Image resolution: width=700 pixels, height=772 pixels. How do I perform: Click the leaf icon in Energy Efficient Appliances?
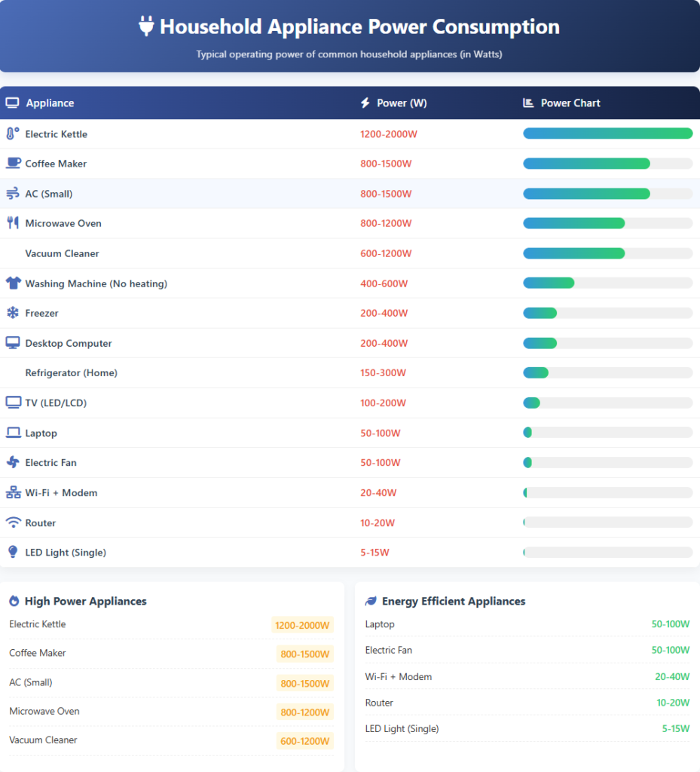(x=371, y=602)
